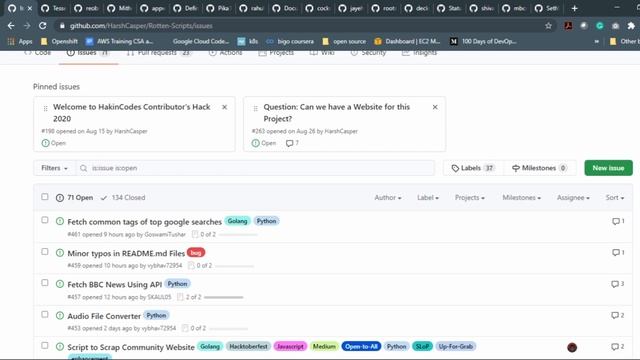Unpin the Website question pinned issue
Image resolution: width=640 pixels, height=360 pixels.
pyautogui.click(x=435, y=107)
